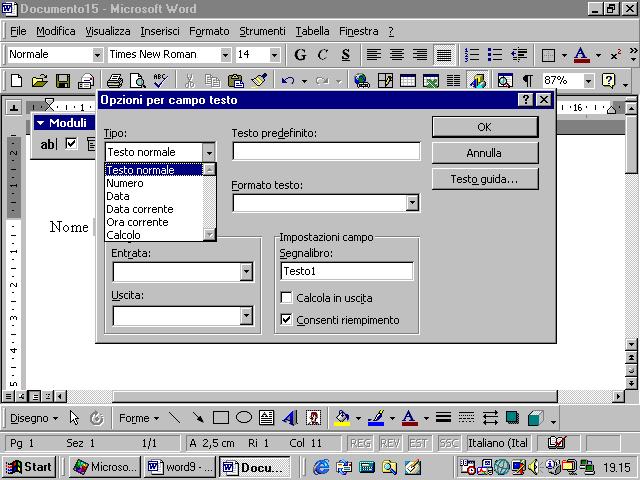Click the Italic (C) formatting icon
Image resolution: width=640 pixels, height=480 pixels.
[323, 55]
